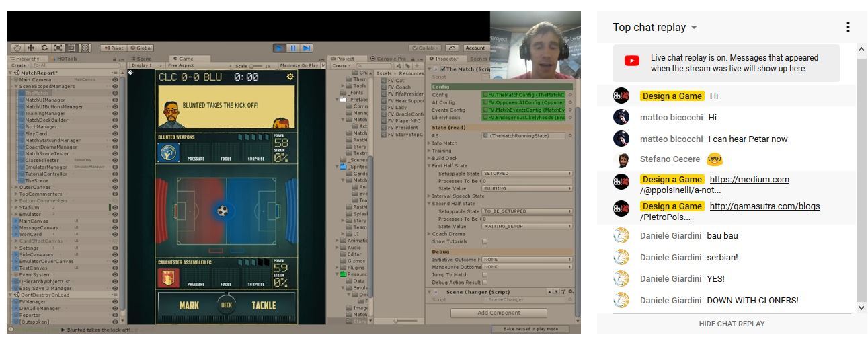The width and height of the screenshot is (868, 339).
Task: Open Second Half Setuppable State dropdown
Action: (x=527, y=211)
